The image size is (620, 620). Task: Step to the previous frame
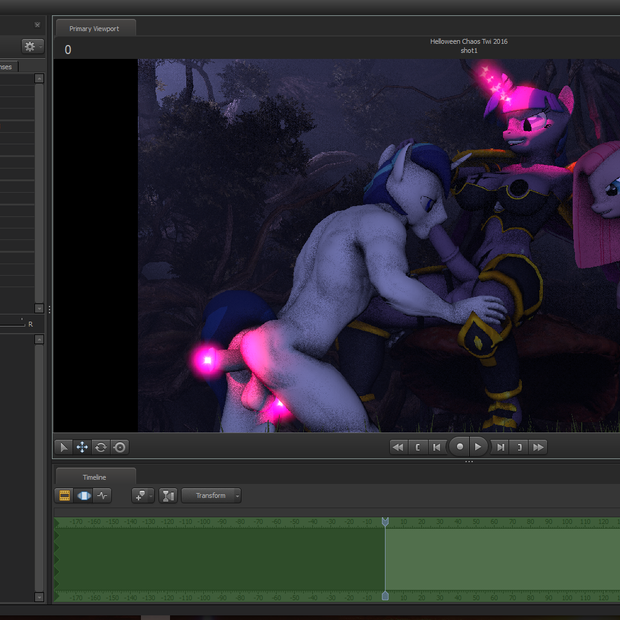436,447
